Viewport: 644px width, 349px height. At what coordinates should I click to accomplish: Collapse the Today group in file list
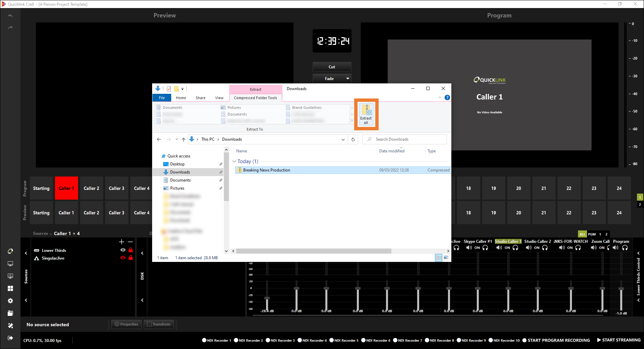pos(234,161)
